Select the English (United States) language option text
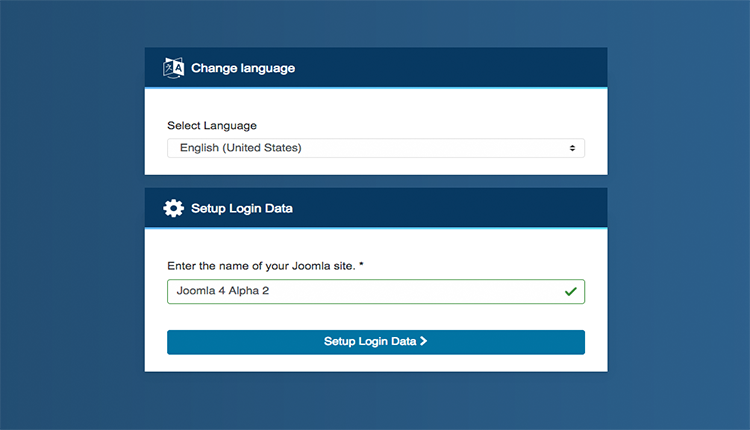The image size is (750, 430). (240, 148)
